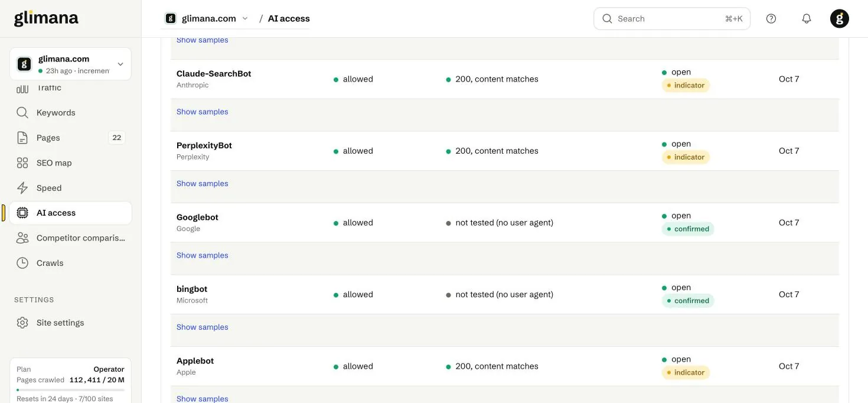
Task: Open the user avatar menu
Action: (840, 19)
